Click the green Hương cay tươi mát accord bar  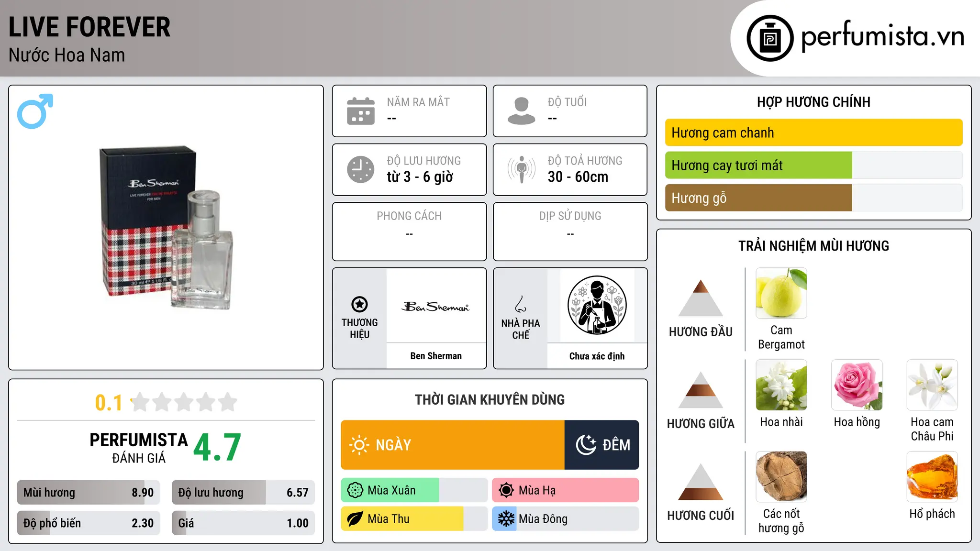[x=813, y=165]
